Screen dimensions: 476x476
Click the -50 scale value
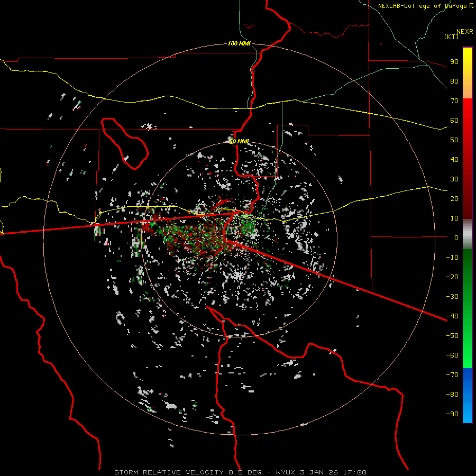[452, 336]
